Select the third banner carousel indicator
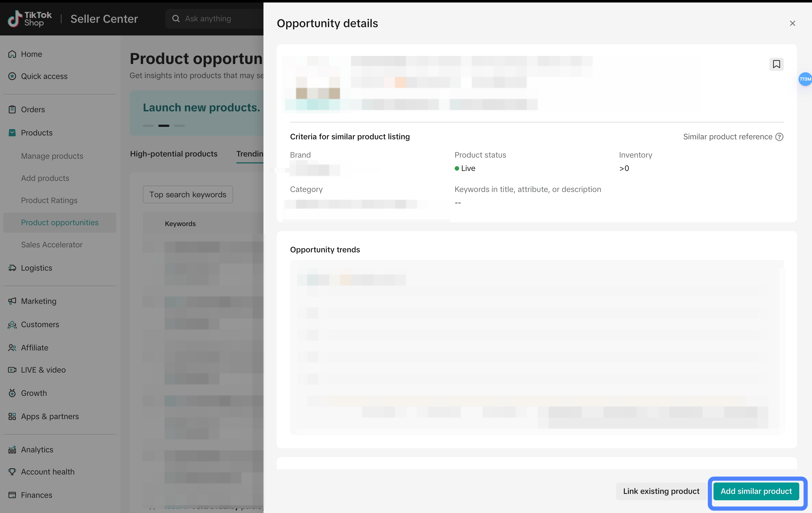Screen dimensions: 812x513 (179, 125)
